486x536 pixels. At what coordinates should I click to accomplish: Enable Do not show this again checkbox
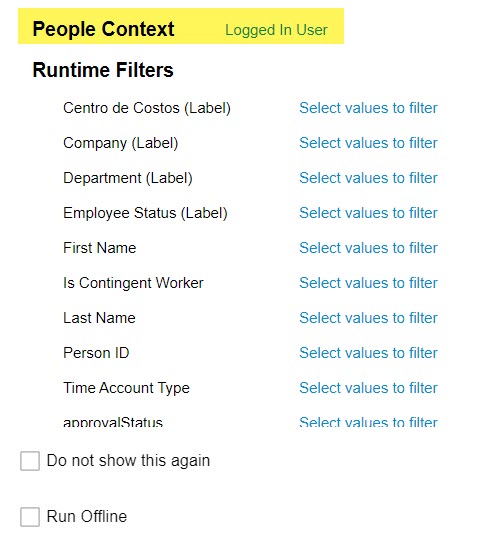[x=30, y=461]
